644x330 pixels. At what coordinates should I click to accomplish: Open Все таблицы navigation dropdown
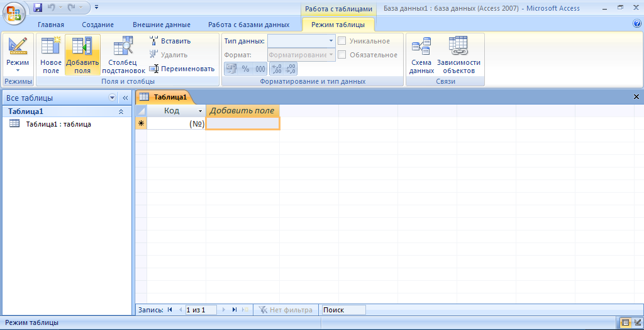[112, 98]
